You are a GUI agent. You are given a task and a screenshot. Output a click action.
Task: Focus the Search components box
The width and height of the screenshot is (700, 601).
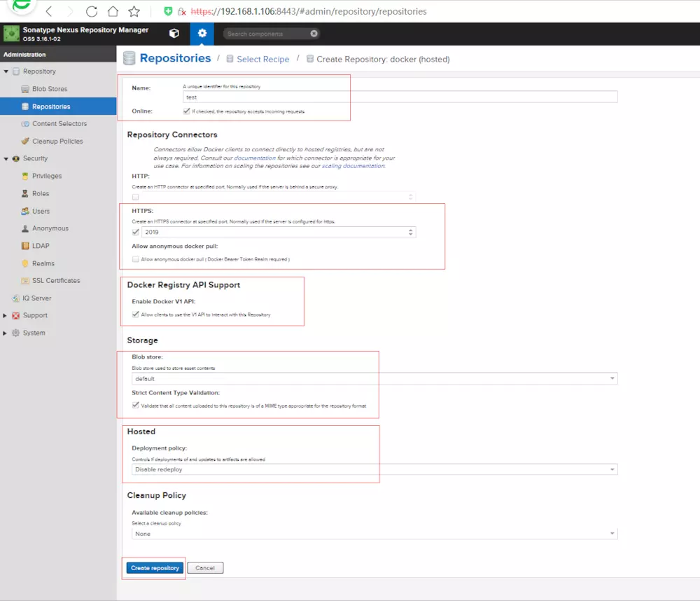click(267, 34)
